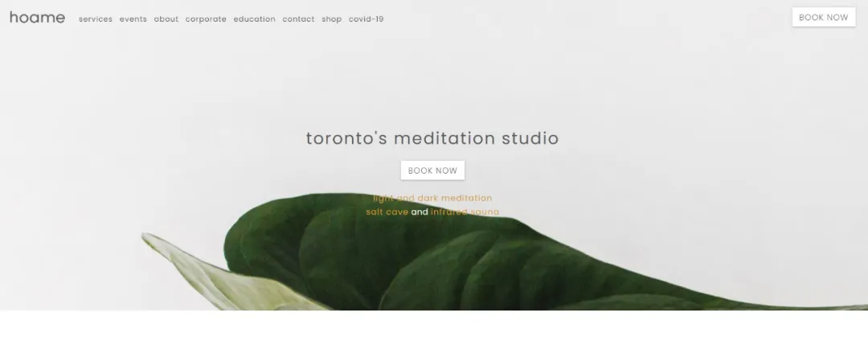Click BOOK NOW button below the studio heading

(x=432, y=171)
